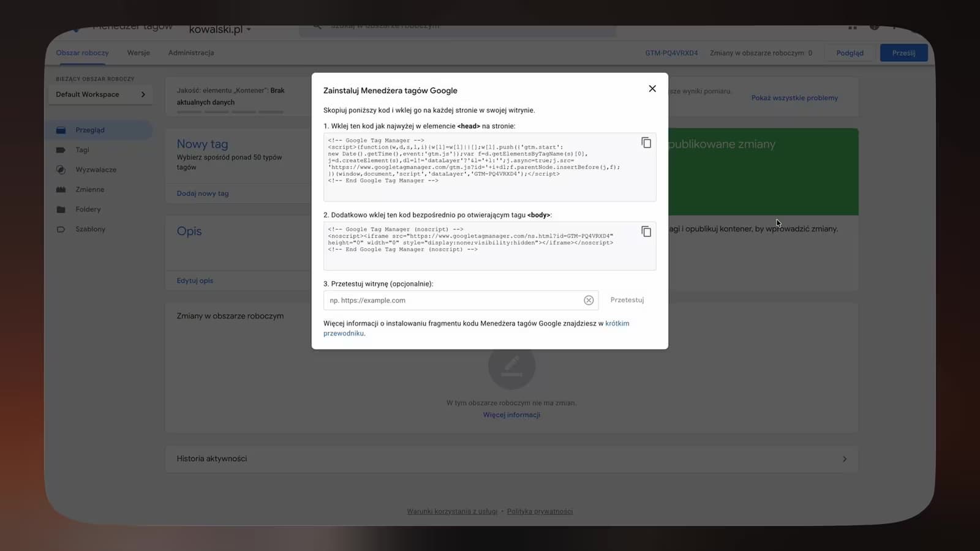Click the Szablony sidebar icon
The image size is (980, 551).
tap(61, 229)
